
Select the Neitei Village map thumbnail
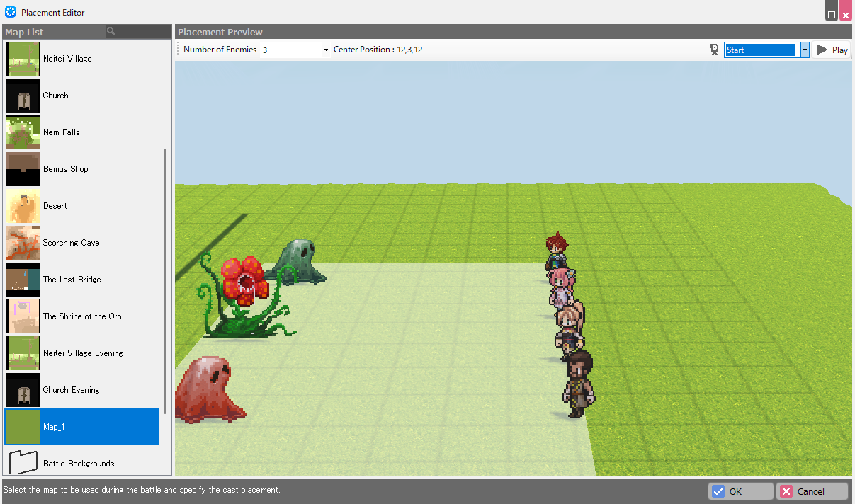23,59
